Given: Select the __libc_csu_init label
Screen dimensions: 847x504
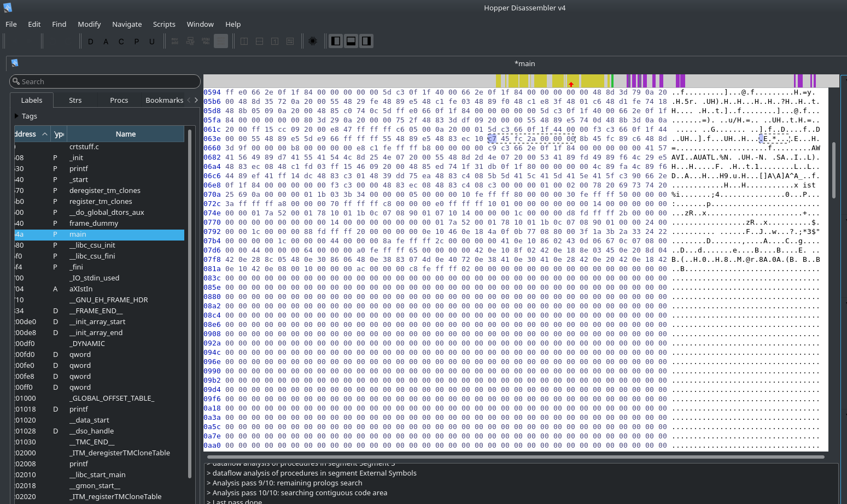Looking at the screenshot, I should coord(100,245).
